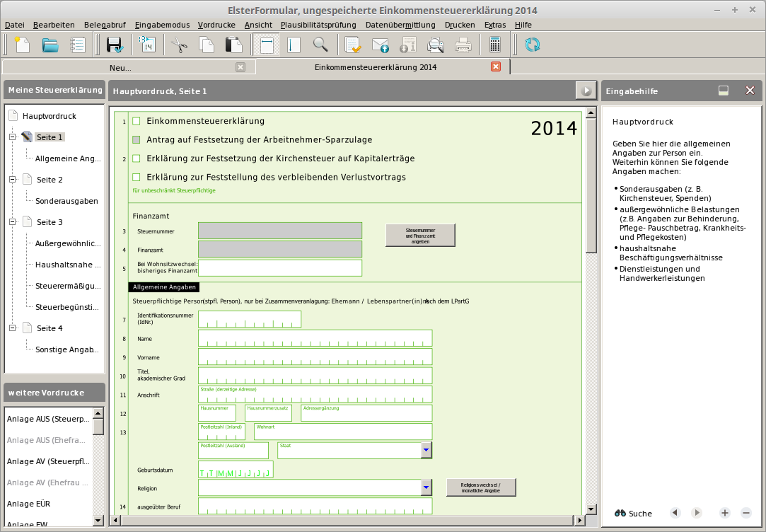Check the Einkommensteuererklärung checkbox
The image size is (766, 532).
(x=137, y=121)
